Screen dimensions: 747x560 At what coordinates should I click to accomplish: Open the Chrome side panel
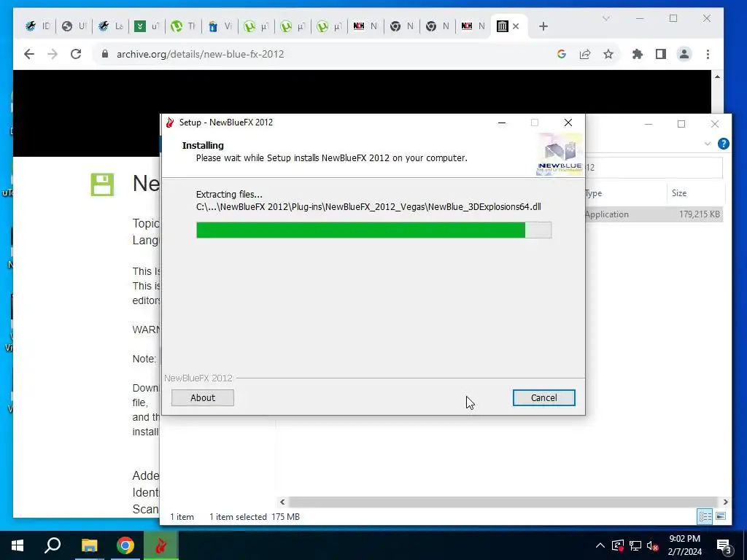(x=661, y=54)
